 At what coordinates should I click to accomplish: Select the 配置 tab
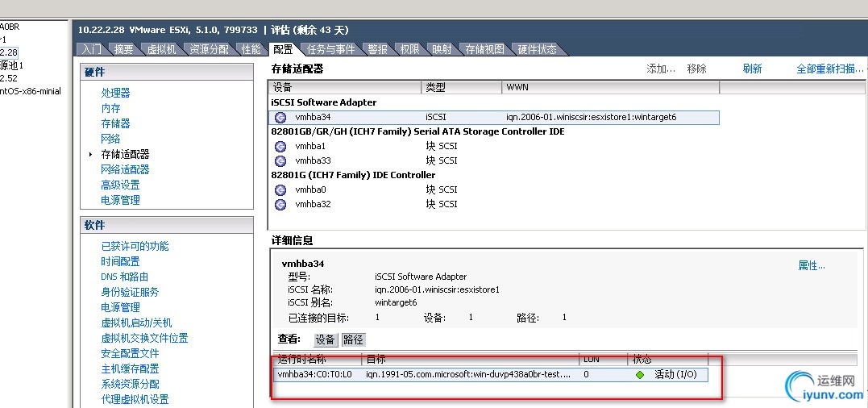point(283,49)
